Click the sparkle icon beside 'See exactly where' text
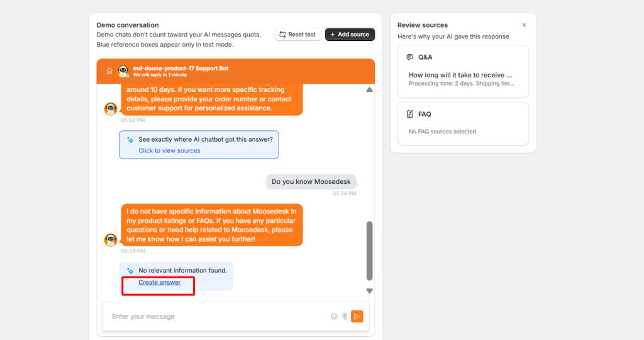Image resolution: width=644 pixels, height=340 pixels. [x=130, y=140]
